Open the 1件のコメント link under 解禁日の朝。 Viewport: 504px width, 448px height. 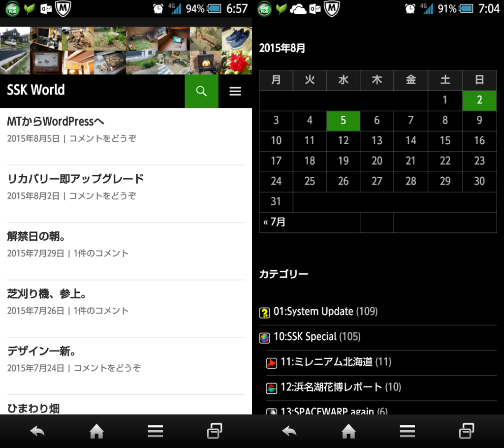[x=101, y=254]
